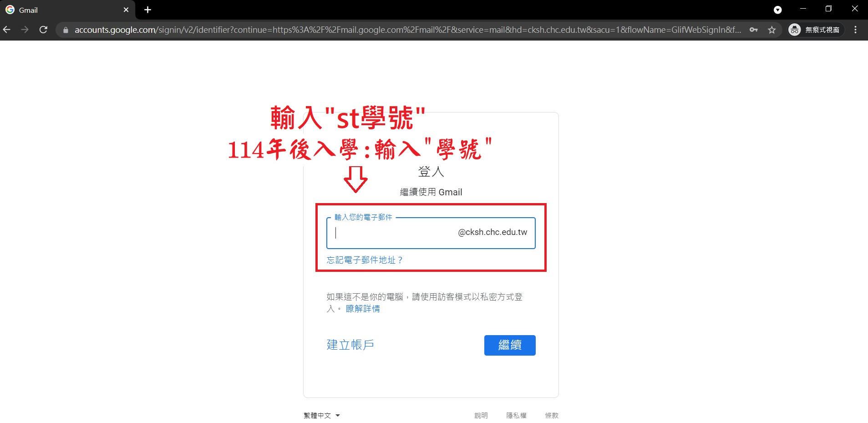
Task: Click the 登入 heading text
Action: (x=431, y=171)
